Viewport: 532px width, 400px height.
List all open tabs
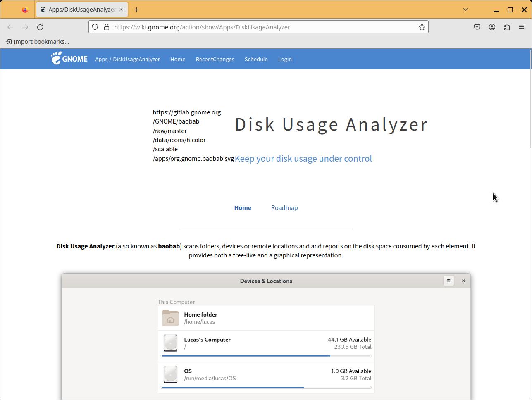pyautogui.click(x=465, y=10)
